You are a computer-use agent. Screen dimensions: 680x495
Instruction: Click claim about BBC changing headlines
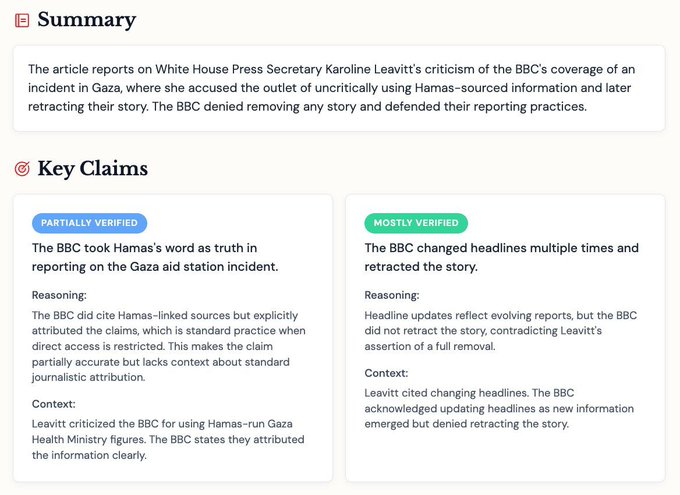pos(501,257)
